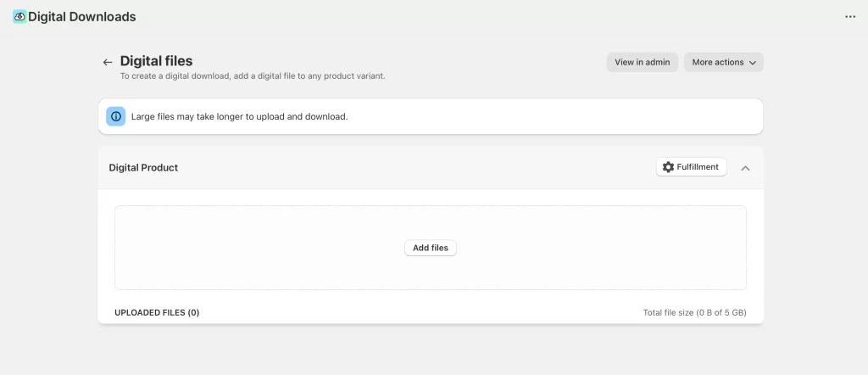Click the Add files button
This screenshot has height=375, width=868.
pyautogui.click(x=431, y=248)
